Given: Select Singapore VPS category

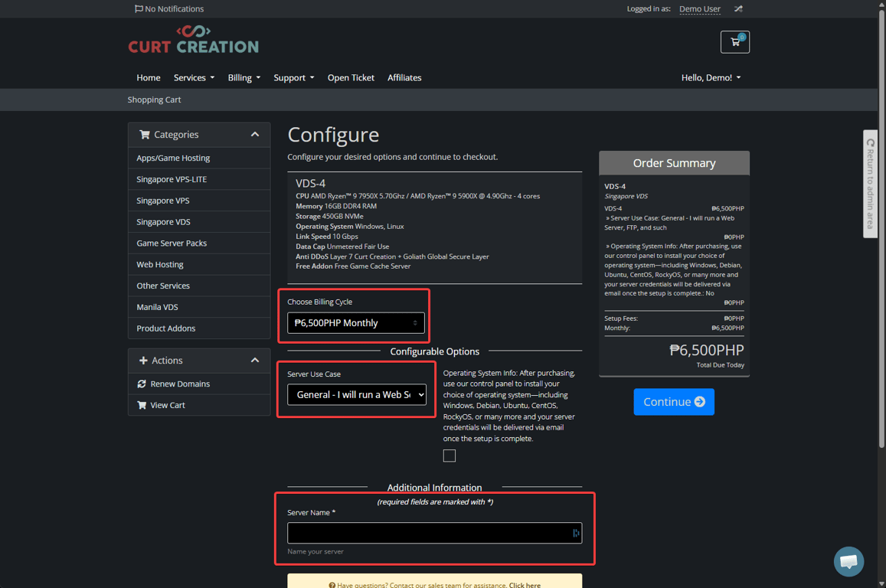Looking at the screenshot, I should pyautogui.click(x=199, y=201).
